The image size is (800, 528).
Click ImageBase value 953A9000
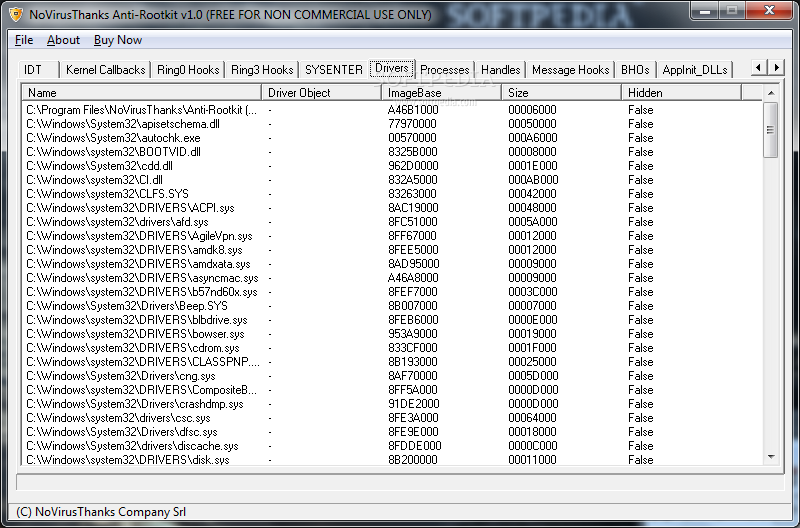tap(412, 334)
